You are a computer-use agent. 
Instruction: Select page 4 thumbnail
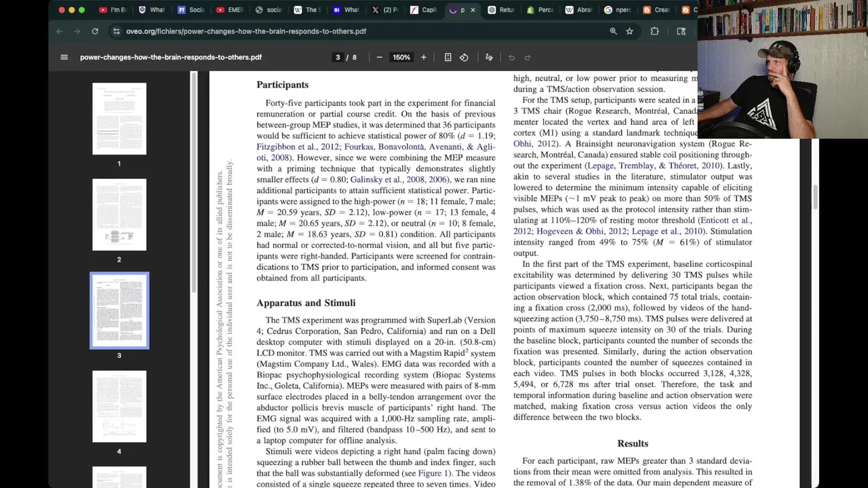(x=119, y=406)
